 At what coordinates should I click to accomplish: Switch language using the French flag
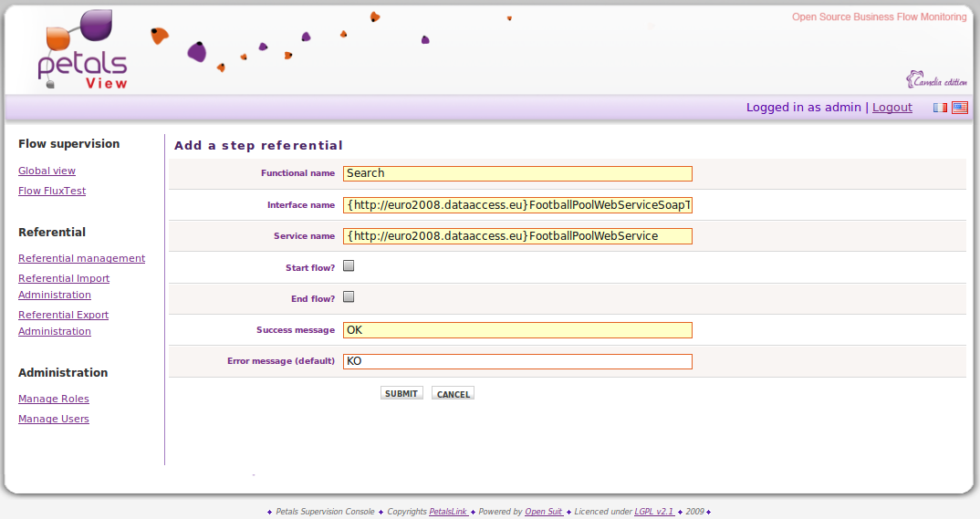coord(940,108)
